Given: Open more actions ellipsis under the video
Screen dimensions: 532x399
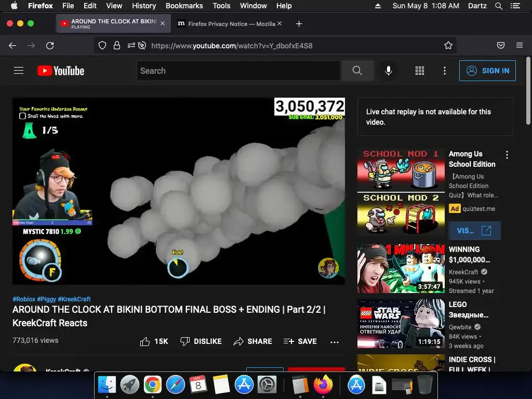Looking at the screenshot, I should (335, 342).
